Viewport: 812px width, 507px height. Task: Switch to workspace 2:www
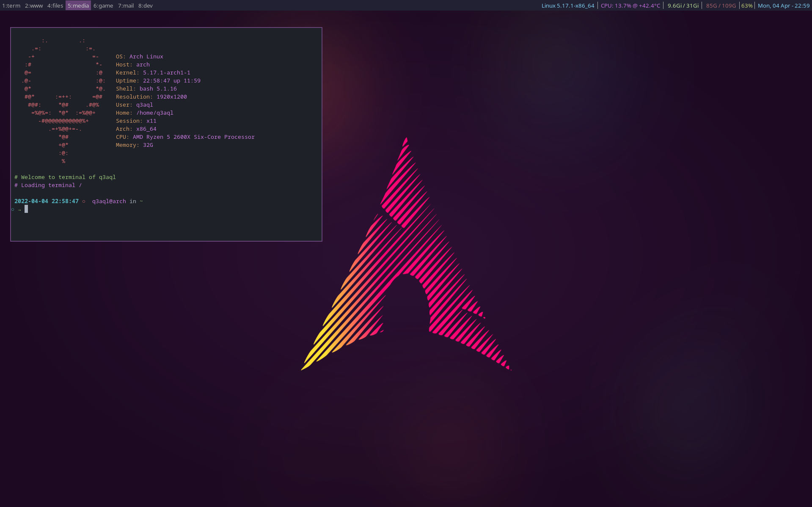(x=34, y=6)
